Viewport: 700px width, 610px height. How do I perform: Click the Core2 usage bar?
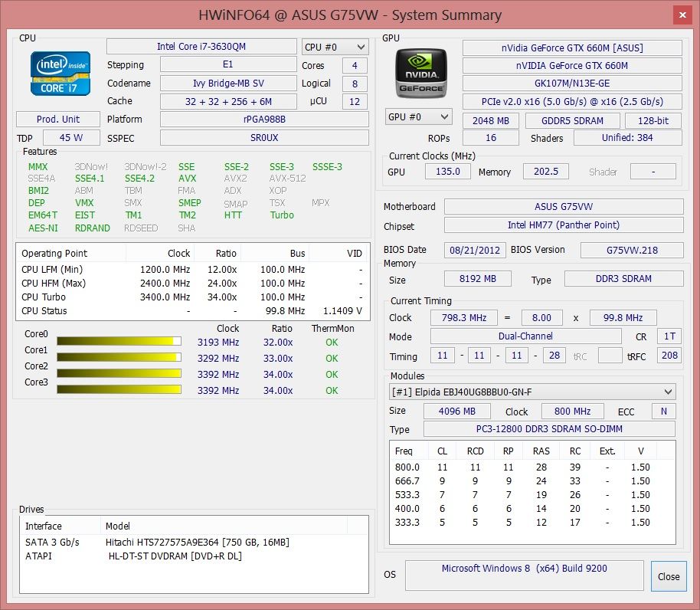119,373
